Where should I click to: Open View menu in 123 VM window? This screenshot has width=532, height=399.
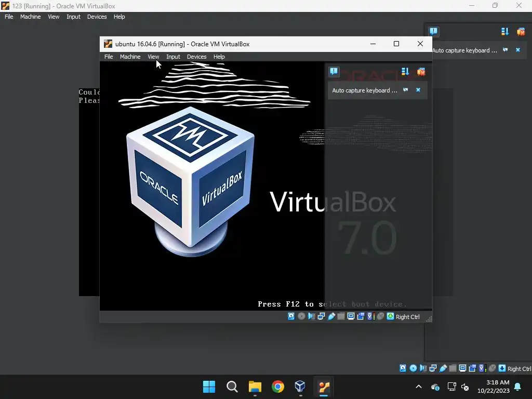pyautogui.click(x=54, y=17)
